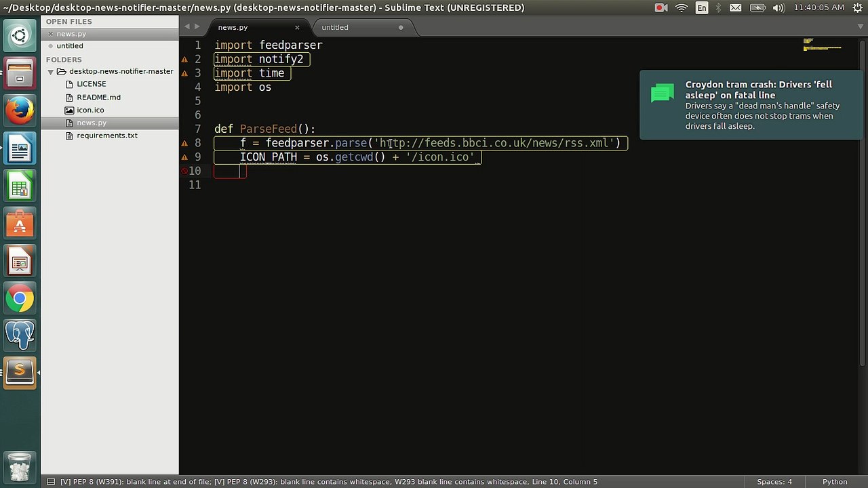Launch Firefox from the dock
This screenshot has height=488, width=868.
(x=20, y=110)
